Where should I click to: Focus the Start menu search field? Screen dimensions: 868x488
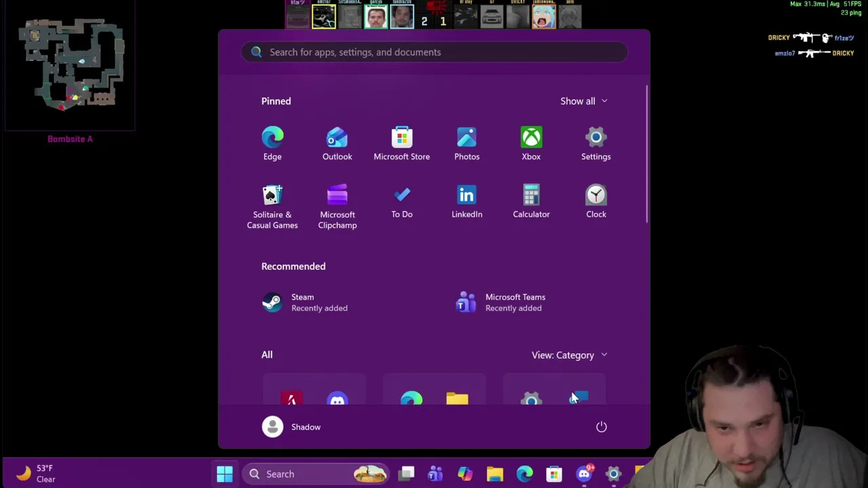click(434, 52)
